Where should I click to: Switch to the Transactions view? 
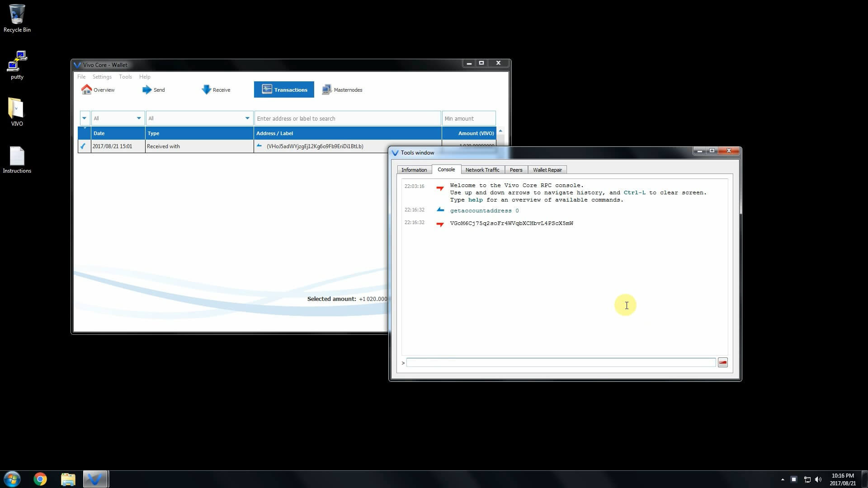284,89
